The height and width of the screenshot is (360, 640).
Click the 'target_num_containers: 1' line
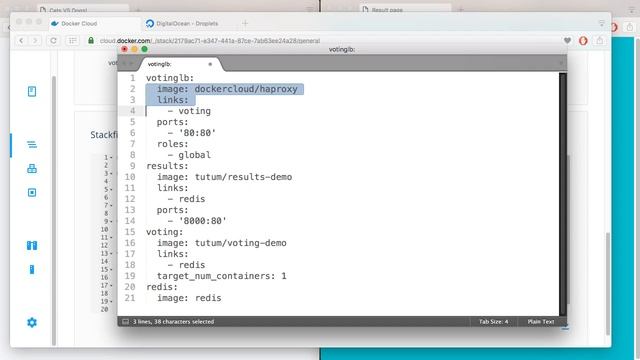click(x=222, y=276)
